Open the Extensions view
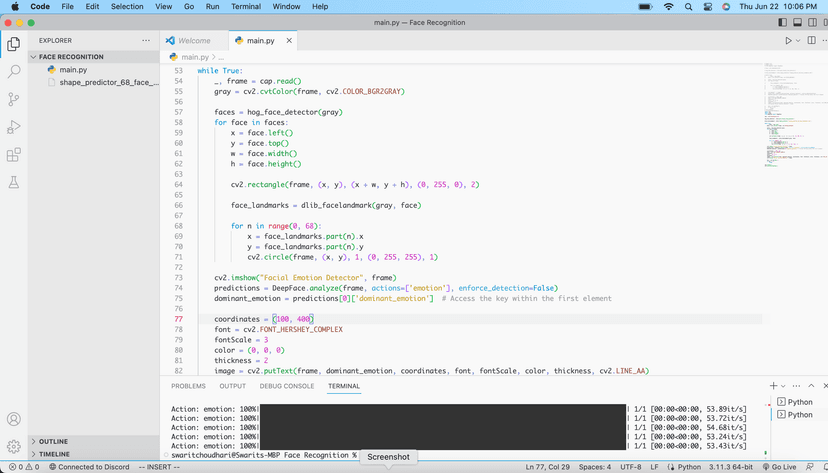Viewport: 828px width, 473px height. [x=14, y=155]
